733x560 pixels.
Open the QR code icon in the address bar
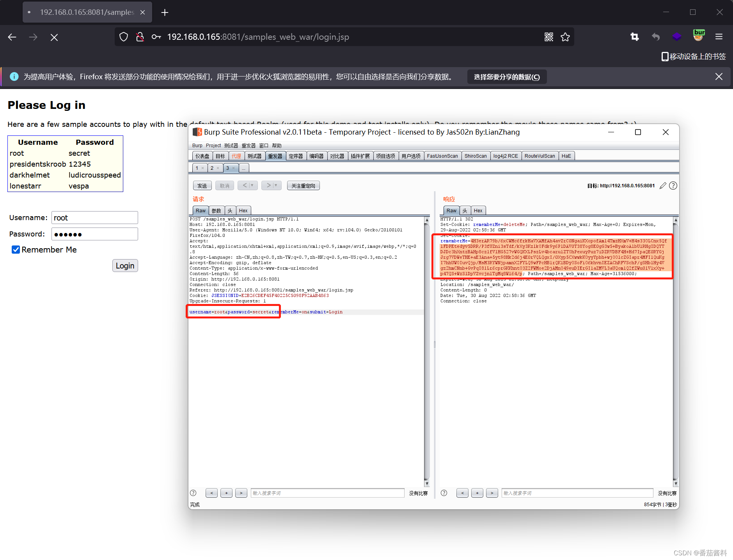549,37
